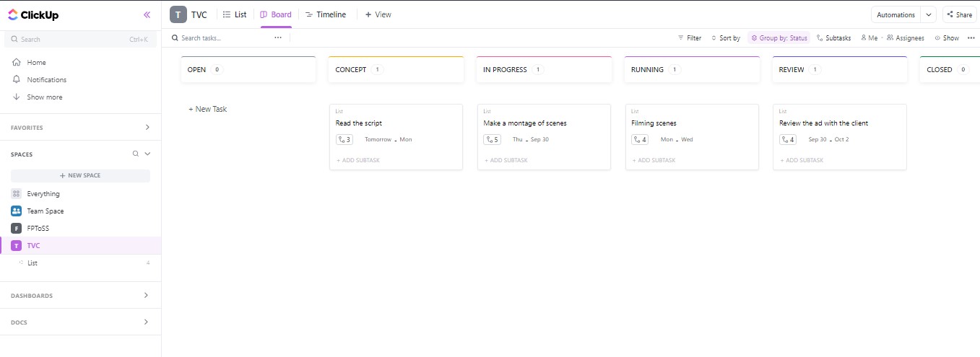
Task: Click Mon - Wed dates on Filming scenes
Action: [x=677, y=140]
